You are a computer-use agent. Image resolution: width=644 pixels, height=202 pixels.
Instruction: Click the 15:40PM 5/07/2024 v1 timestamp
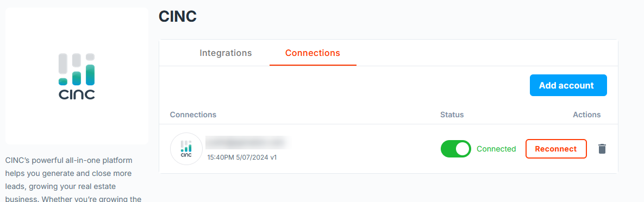(242, 157)
